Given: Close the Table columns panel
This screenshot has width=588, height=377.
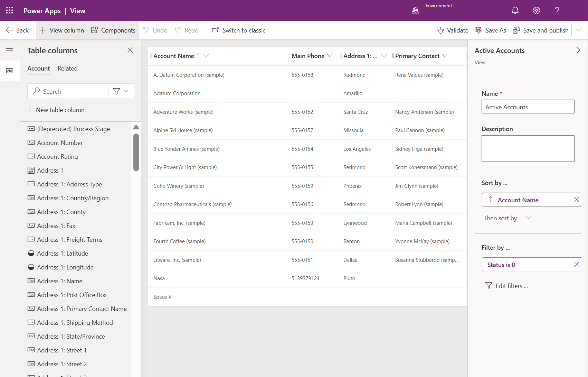Looking at the screenshot, I should point(130,50).
